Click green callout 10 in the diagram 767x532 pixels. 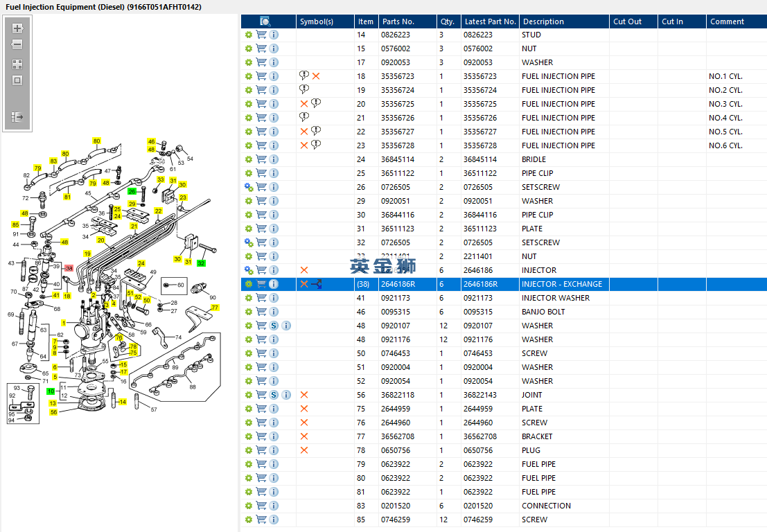click(51, 391)
